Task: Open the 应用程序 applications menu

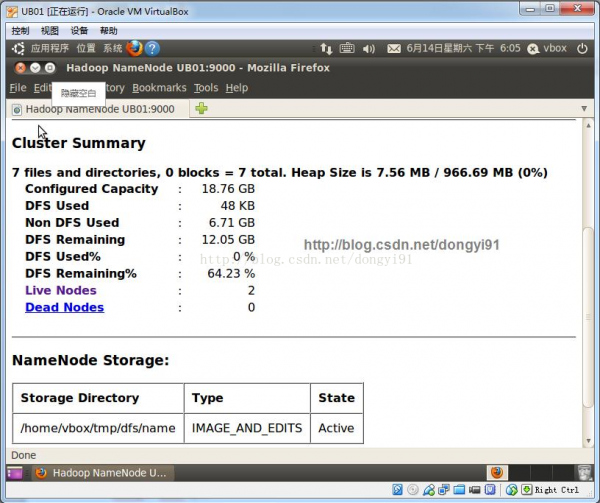Action: pyautogui.click(x=50, y=49)
